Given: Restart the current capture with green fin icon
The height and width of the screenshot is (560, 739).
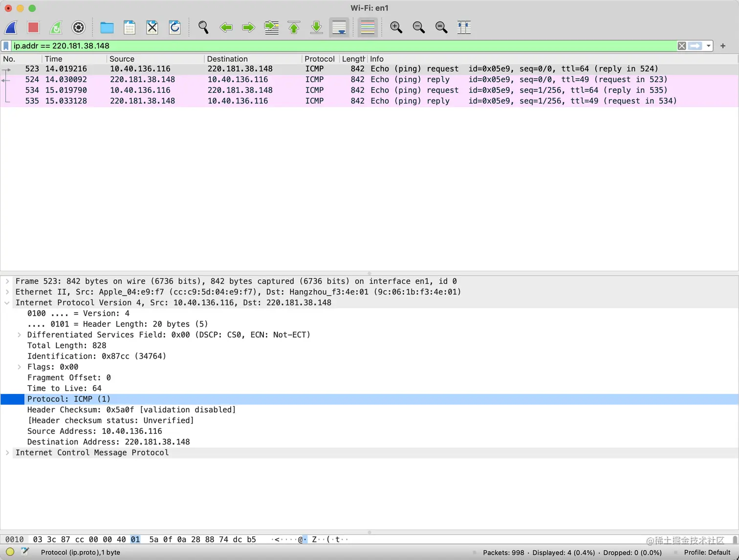Looking at the screenshot, I should point(56,27).
